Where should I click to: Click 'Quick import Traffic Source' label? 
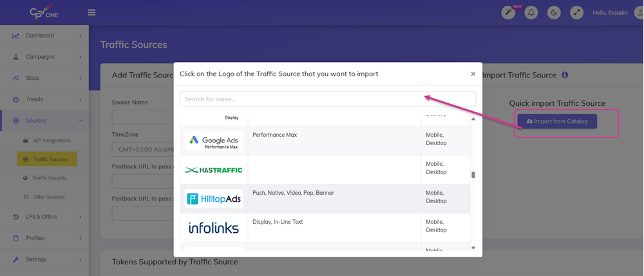pos(557,104)
